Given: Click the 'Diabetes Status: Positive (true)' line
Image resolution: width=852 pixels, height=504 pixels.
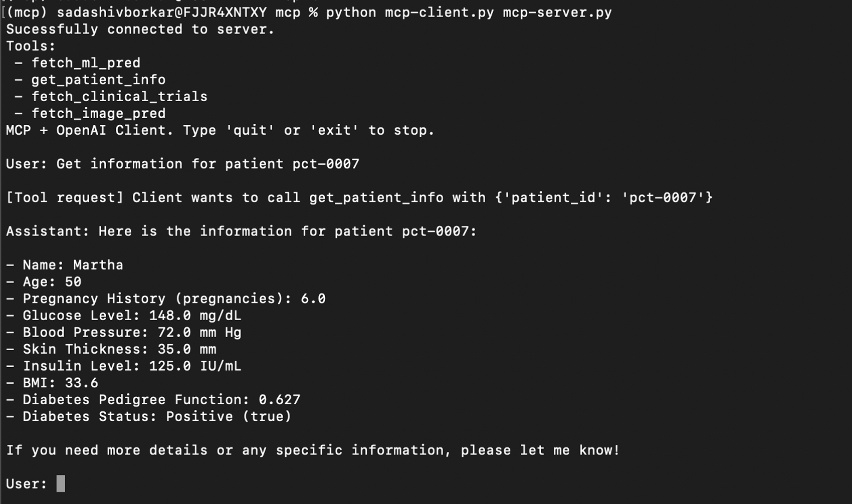Looking at the screenshot, I should tap(156, 417).
